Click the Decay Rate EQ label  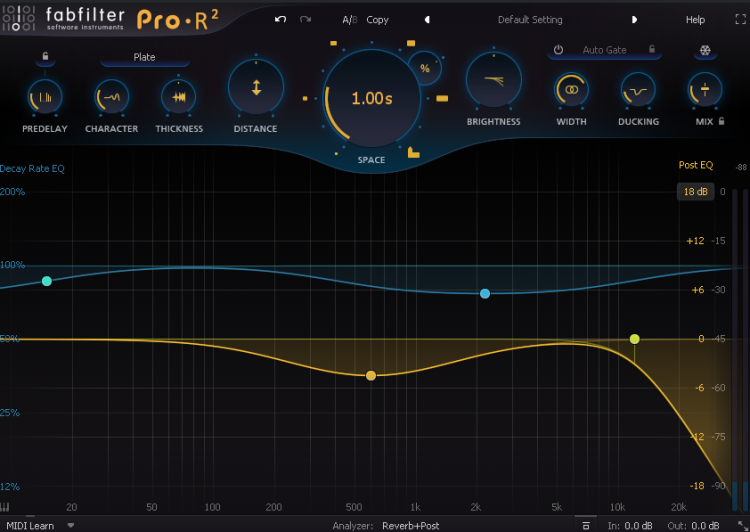(x=32, y=168)
